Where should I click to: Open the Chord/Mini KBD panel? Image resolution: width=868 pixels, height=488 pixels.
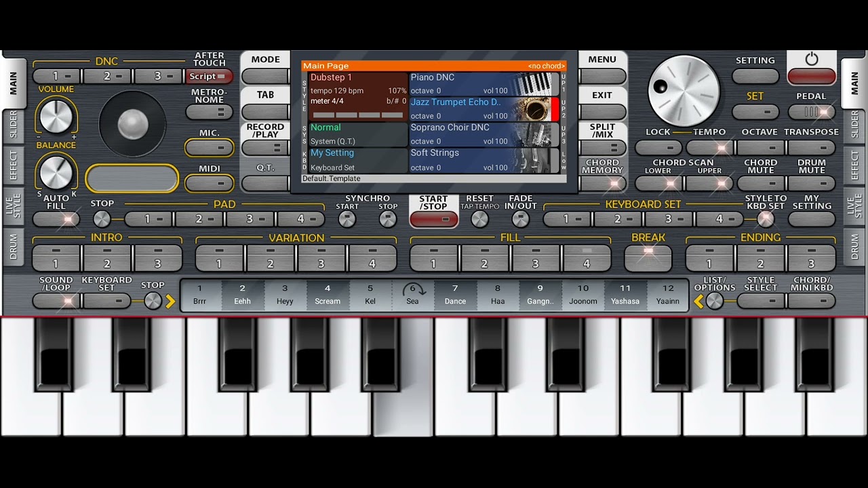coord(812,301)
